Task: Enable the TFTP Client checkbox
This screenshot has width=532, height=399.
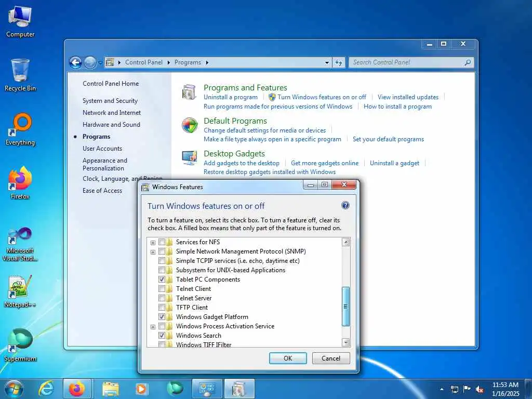Action: (162, 308)
